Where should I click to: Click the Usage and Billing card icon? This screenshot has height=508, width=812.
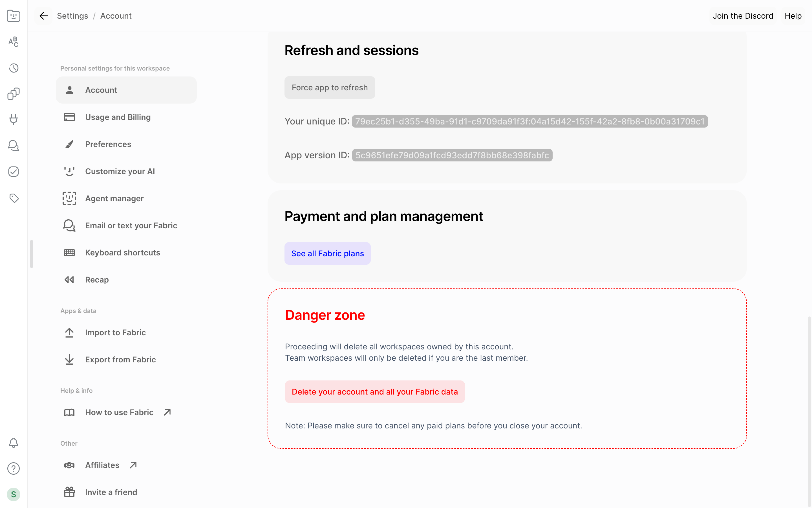click(69, 117)
